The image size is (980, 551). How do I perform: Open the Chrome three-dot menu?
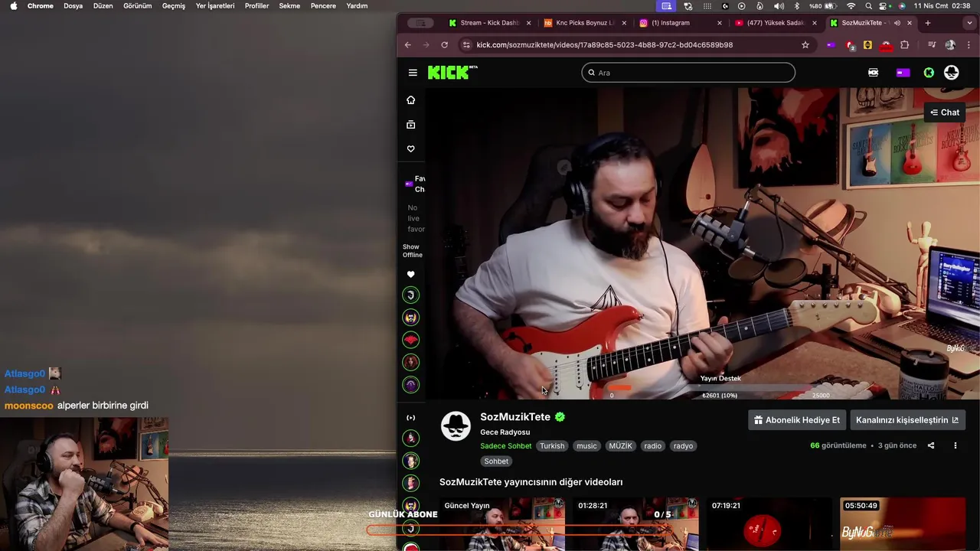[969, 45]
